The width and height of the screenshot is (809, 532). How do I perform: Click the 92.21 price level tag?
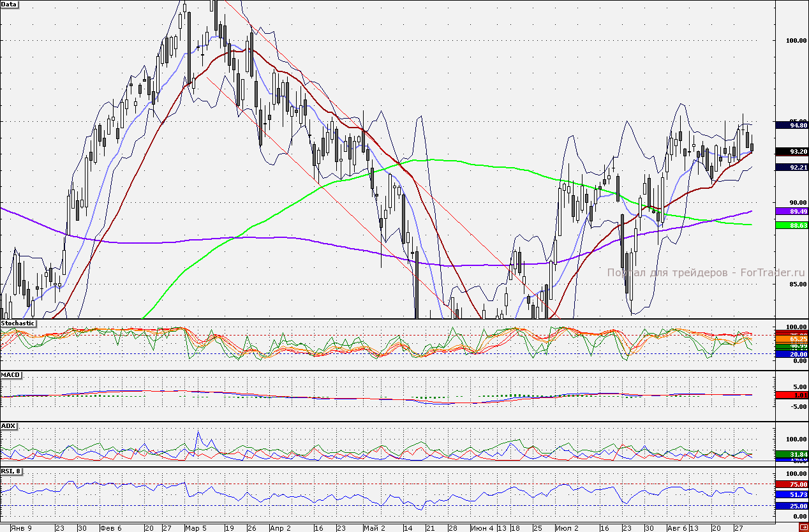pyautogui.click(x=791, y=167)
